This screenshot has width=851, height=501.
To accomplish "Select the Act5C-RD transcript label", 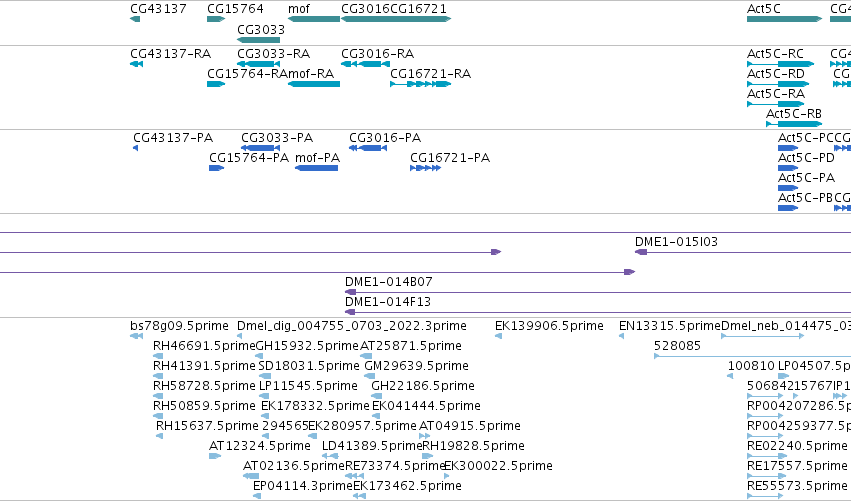I will (776, 74).
